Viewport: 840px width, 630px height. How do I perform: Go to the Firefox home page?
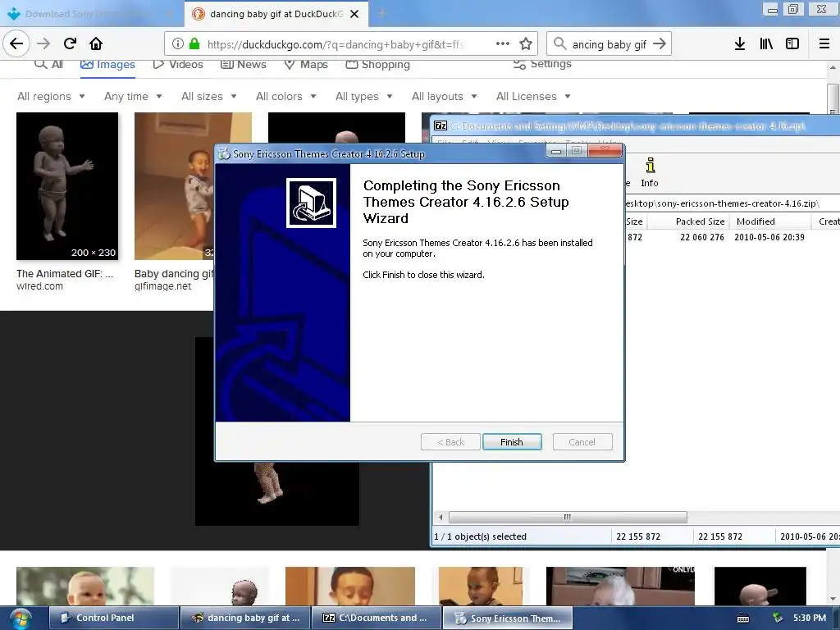tap(96, 43)
